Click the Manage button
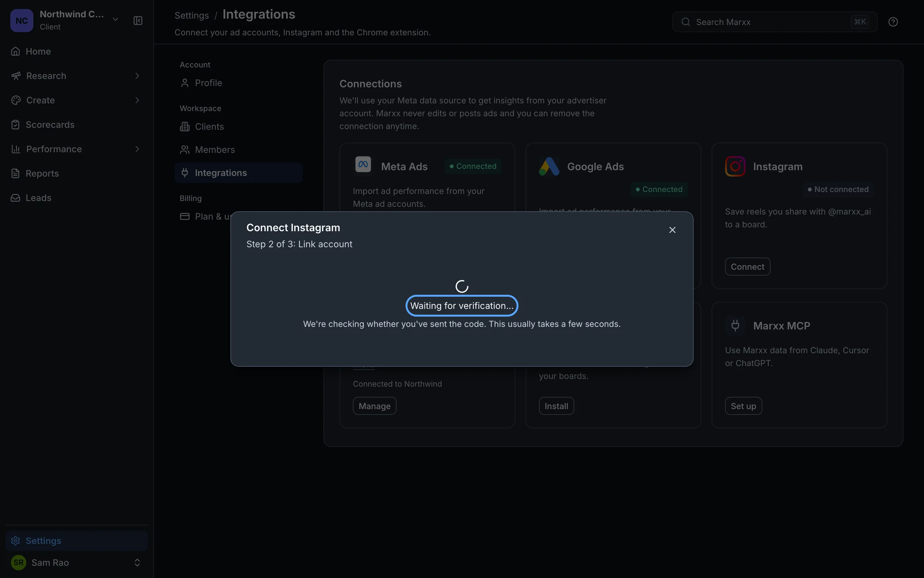The height and width of the screenshot is (578, 924). click(375, 406)
